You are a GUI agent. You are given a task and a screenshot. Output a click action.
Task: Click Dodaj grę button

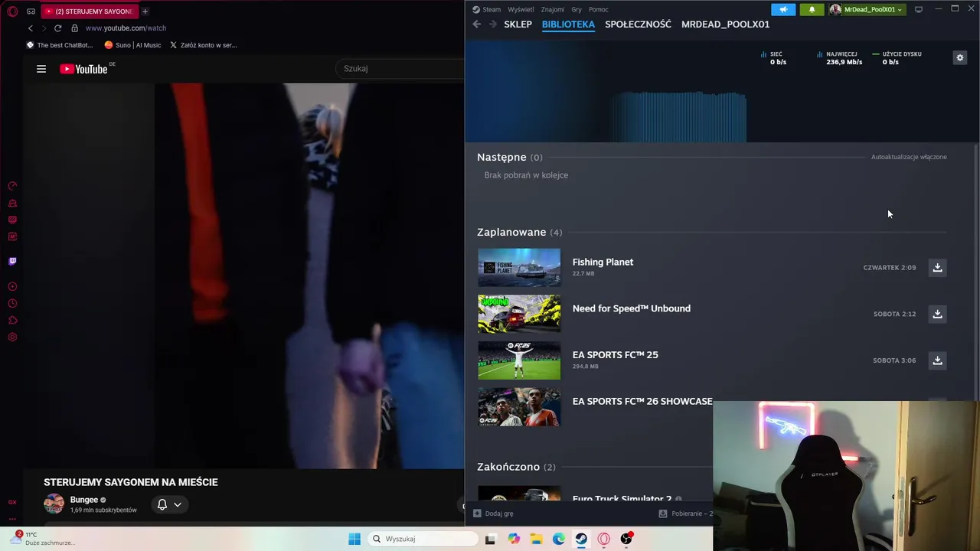click(493, 514)
